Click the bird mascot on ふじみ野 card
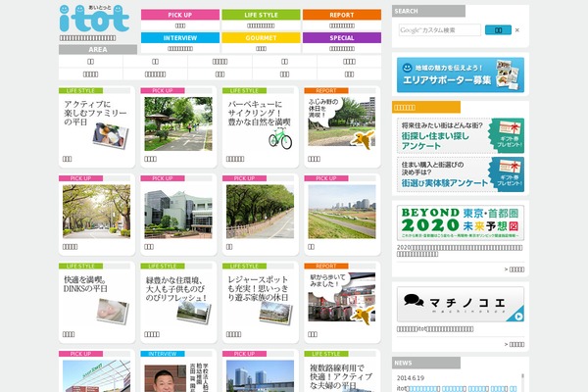The image size is (588, 392). (363, 139)
